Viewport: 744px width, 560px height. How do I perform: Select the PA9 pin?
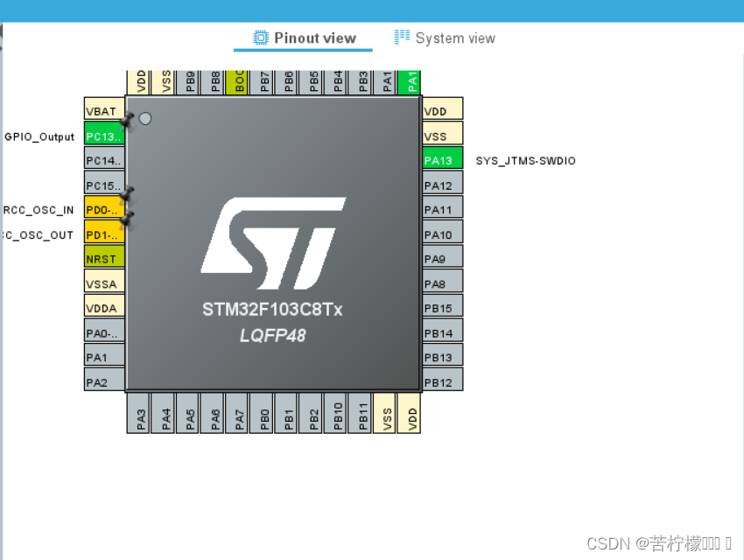pos(443,256)
